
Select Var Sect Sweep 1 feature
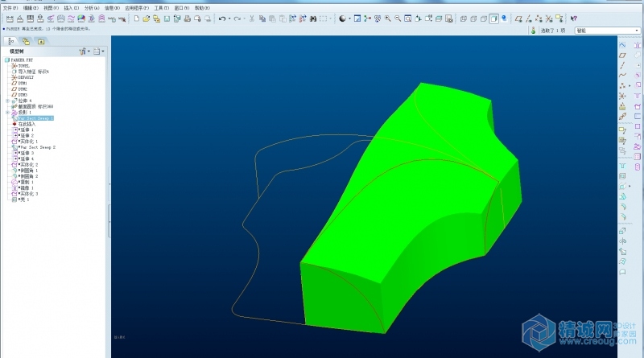pyautogui.click(x=33, y=118)
